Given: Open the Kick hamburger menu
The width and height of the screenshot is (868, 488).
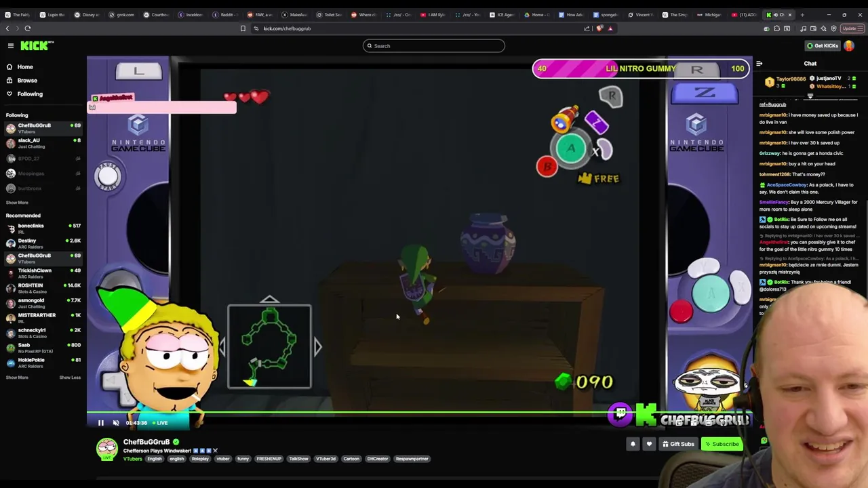Looking at the screenshot, I should [11, 45].
